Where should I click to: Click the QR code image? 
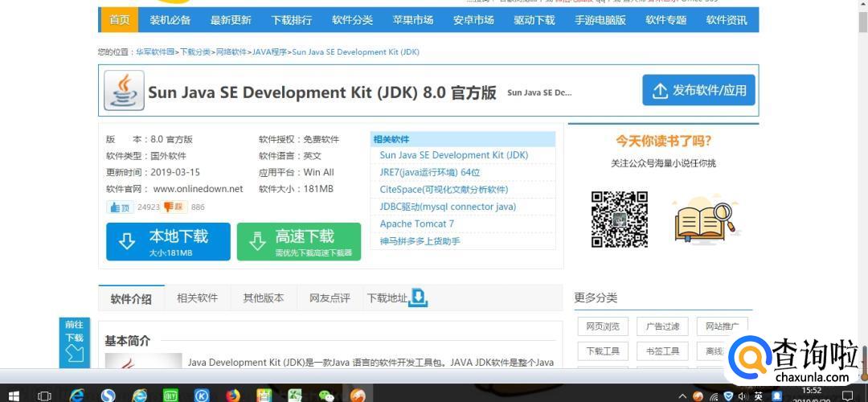tap(619, 219)
